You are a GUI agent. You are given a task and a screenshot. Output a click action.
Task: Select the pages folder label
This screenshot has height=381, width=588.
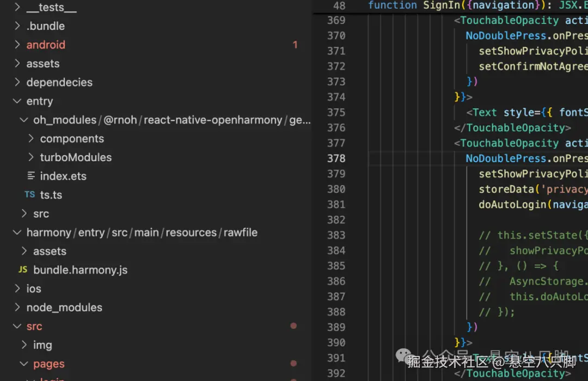[49, 364]
